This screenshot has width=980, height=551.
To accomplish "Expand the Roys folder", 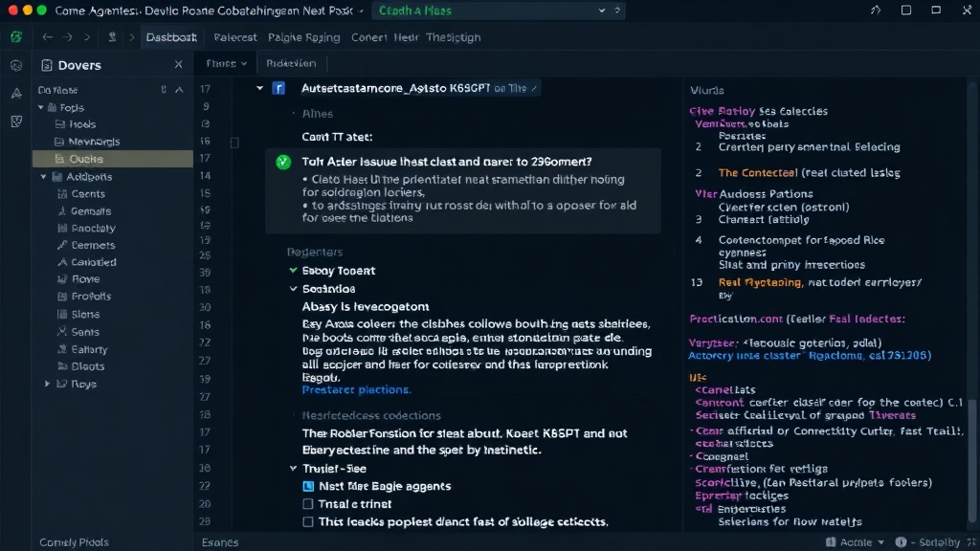I will (x=47, y=384).
